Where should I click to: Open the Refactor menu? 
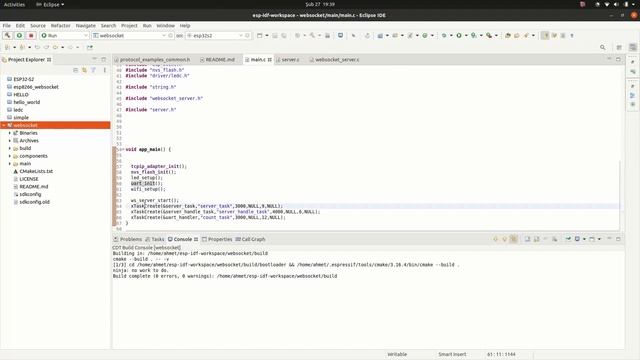point(60,25)
